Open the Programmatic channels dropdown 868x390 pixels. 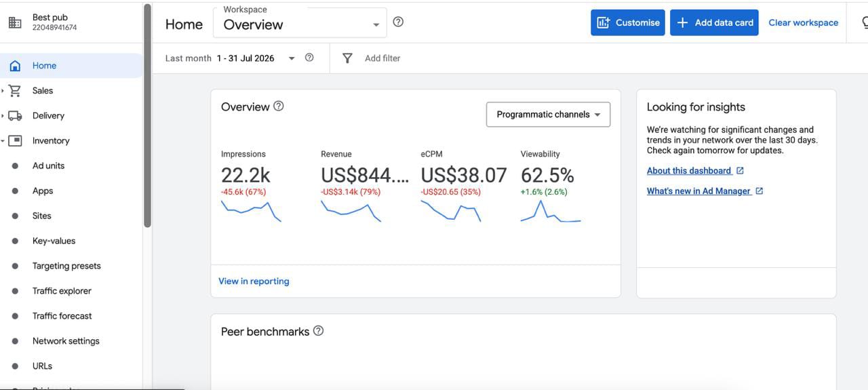[548, 115]
